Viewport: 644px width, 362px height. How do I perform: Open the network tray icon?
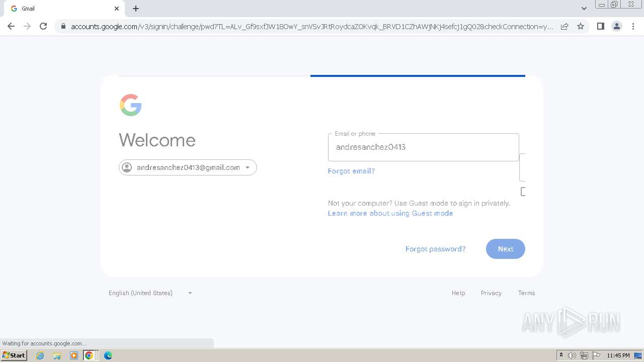point(584,355)
